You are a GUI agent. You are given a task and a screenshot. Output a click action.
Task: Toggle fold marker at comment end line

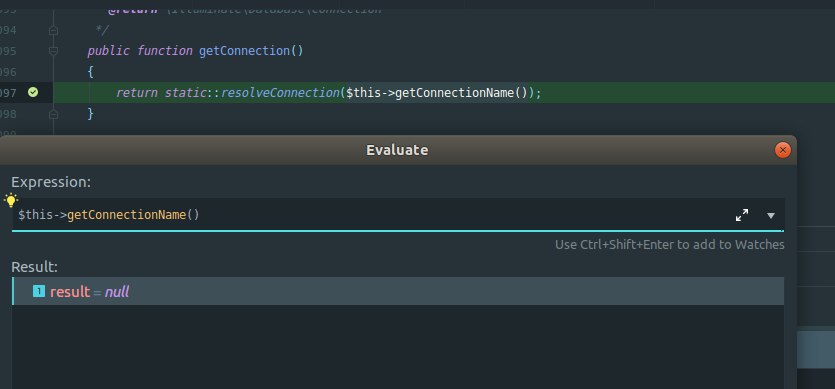pyautogui.click(x=53, y=30)
